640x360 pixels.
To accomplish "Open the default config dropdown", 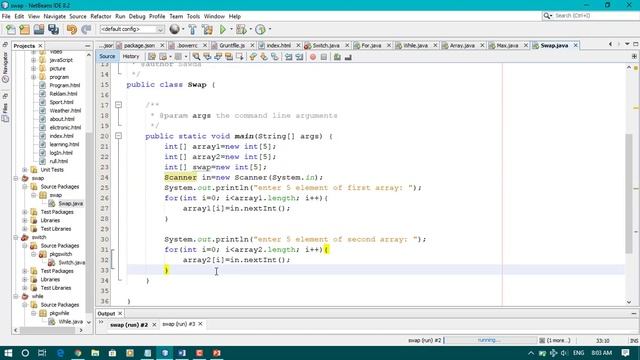I will [x=132, y=29].
